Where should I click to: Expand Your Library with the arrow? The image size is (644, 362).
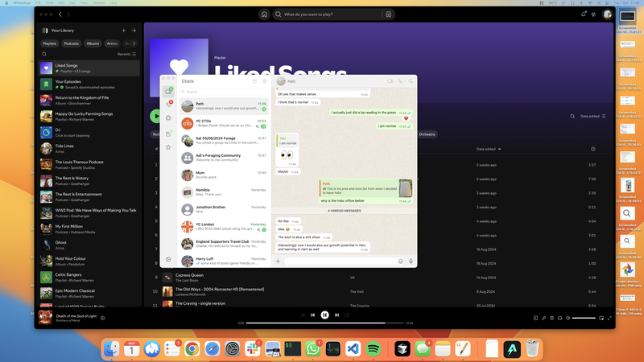click(134, 31)
